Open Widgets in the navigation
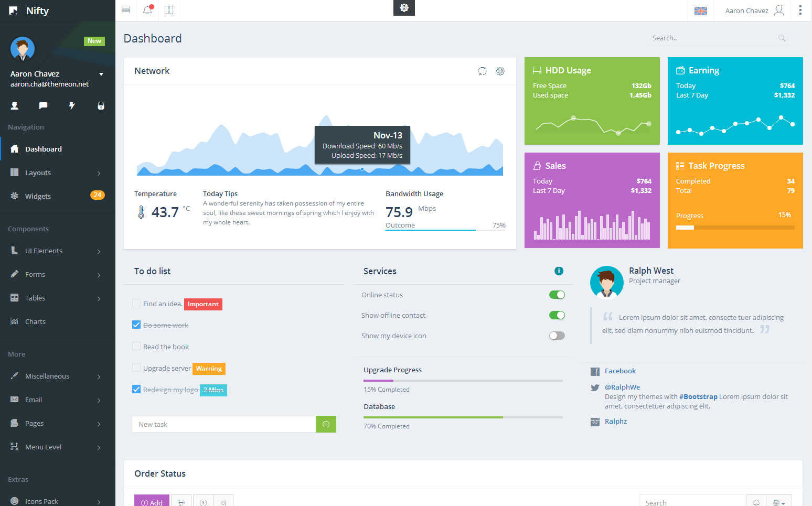The width and height of the screenshot is (812, 506). (x=58, y=196)
